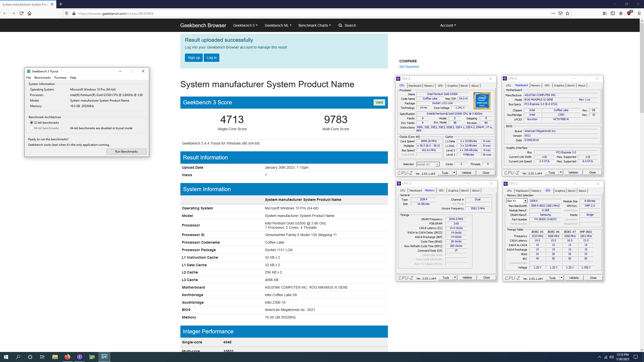644x362 pixels.
Task: Switch to CPU-Z taskbar icon
Action: click(x=80, y=357)
